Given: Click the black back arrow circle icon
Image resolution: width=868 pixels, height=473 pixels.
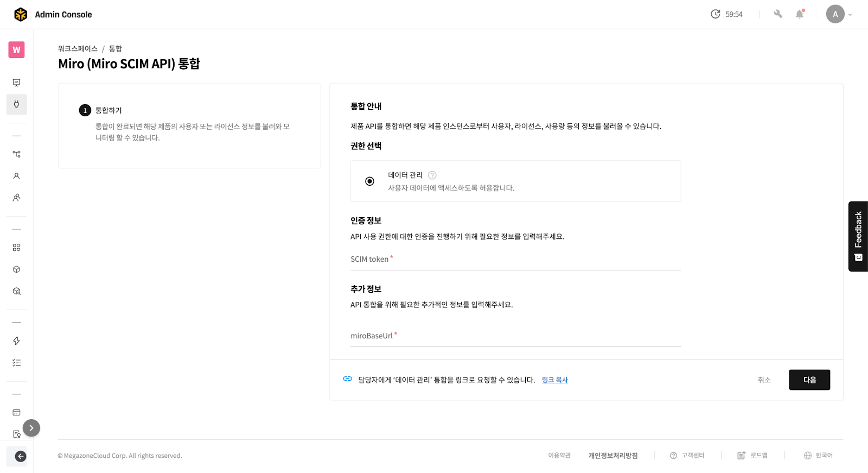Looking at the screenshot, I should pyautogui.click(x=21, y=457).
